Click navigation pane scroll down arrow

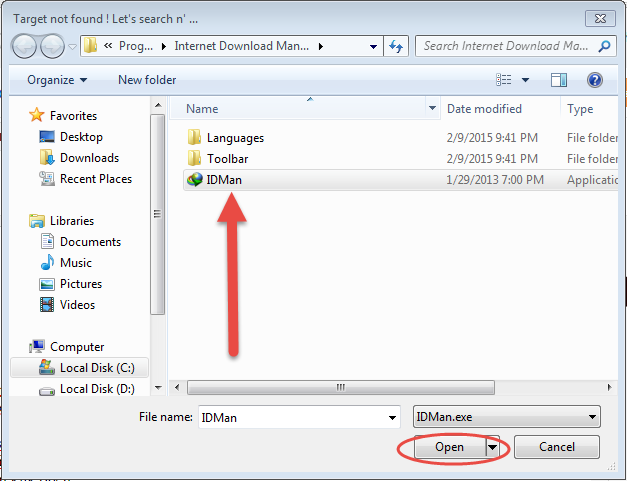(x=158, y=387)
